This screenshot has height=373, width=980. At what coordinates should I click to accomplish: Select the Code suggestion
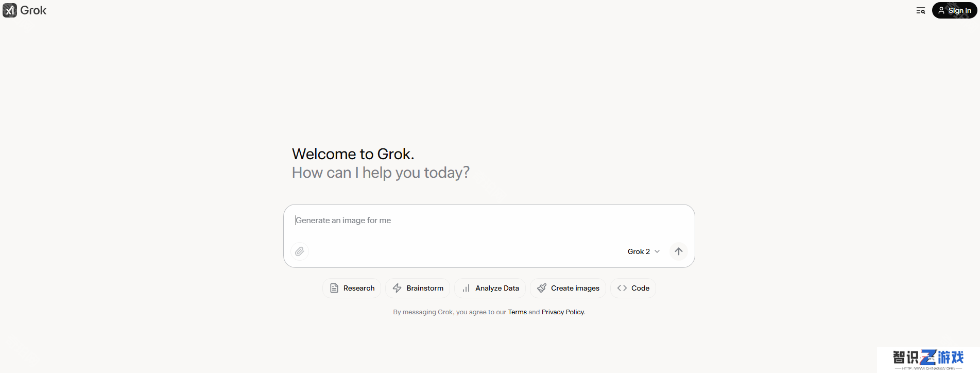[633, 288]
